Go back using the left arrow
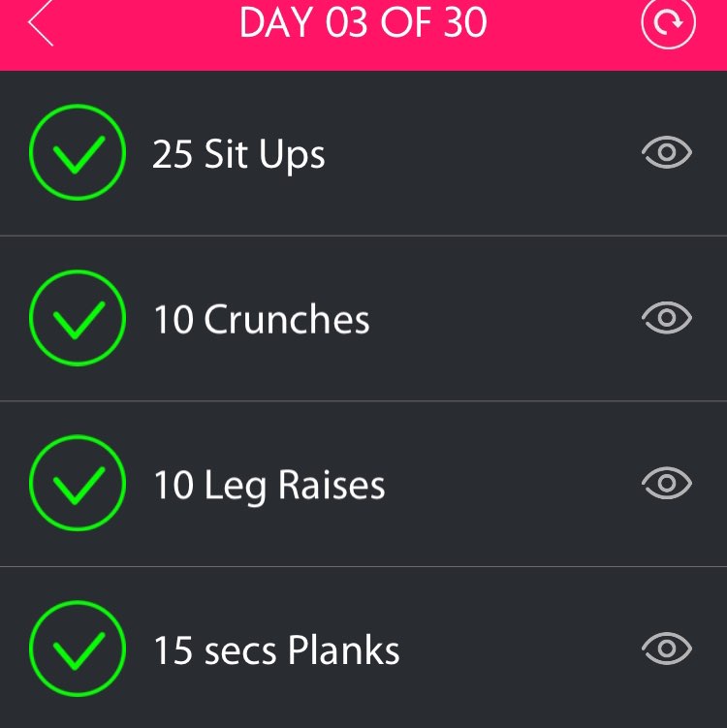Image resolution: width=727 pixels, height=728 pixels. tap(41, 24)
